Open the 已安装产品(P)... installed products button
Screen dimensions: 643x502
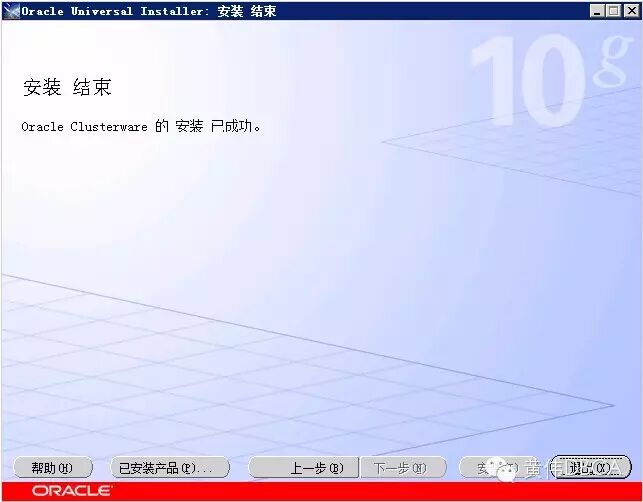170,468
